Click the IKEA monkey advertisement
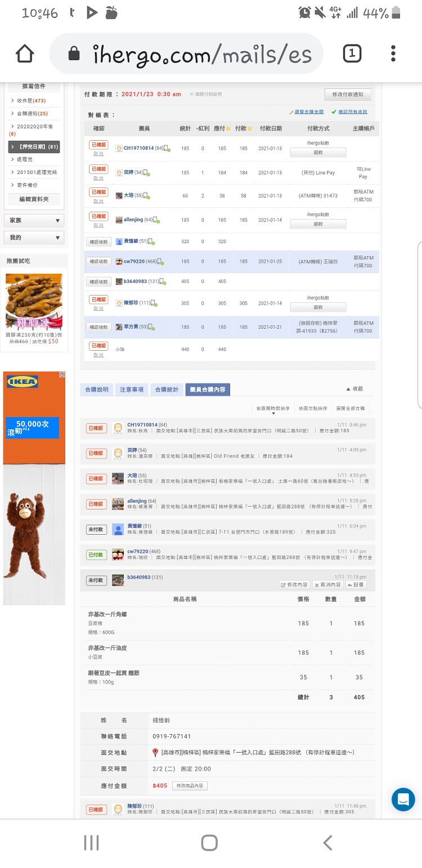This screenshot has height=868, width=422. [x=34, y=488]
